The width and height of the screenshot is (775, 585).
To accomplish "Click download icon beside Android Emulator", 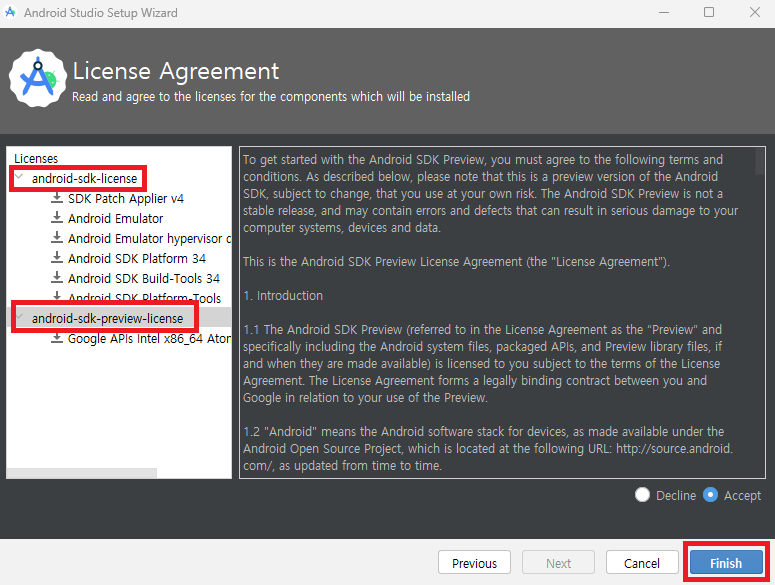I will (57, 218).
